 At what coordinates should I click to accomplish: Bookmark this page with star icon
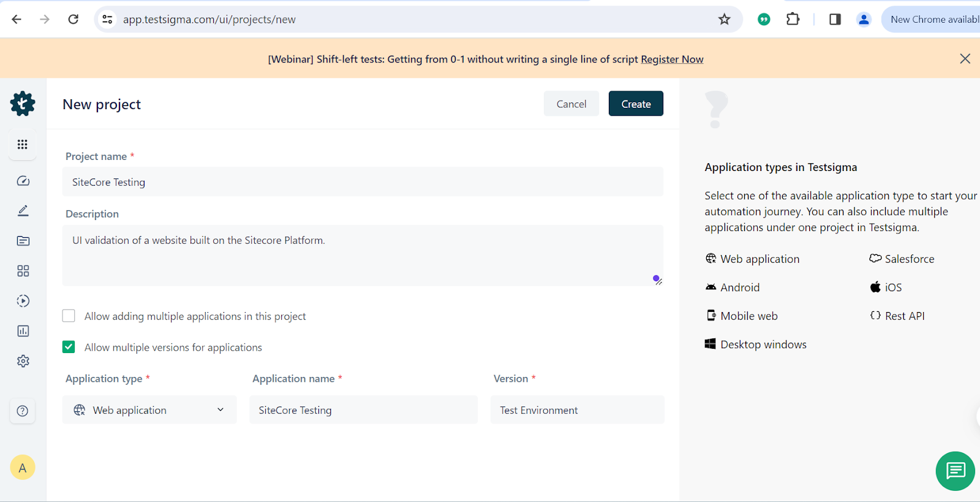pyautogui.click(x=725, y=20)
